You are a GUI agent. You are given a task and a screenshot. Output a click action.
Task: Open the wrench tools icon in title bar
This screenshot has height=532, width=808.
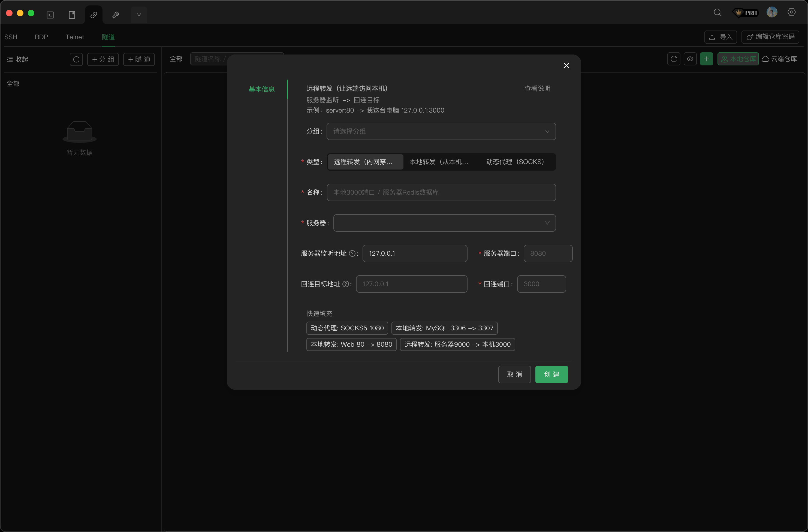[x=115, y=15]
